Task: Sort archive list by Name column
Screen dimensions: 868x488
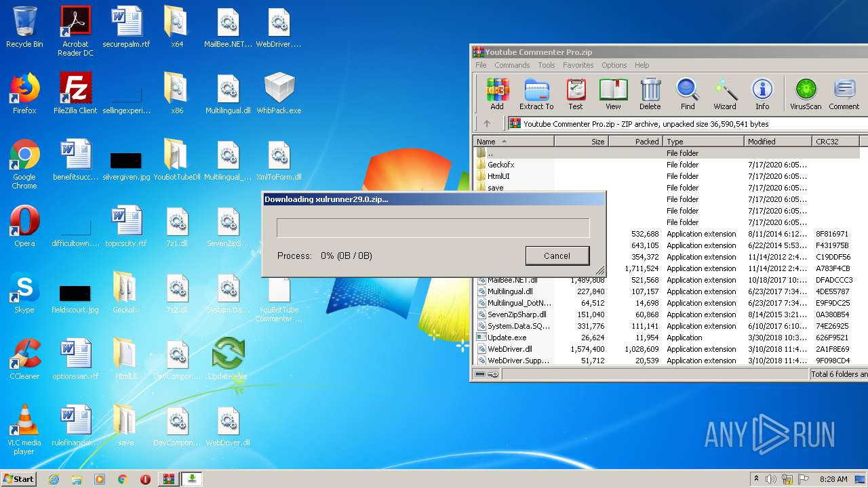Action: [513, 141]
